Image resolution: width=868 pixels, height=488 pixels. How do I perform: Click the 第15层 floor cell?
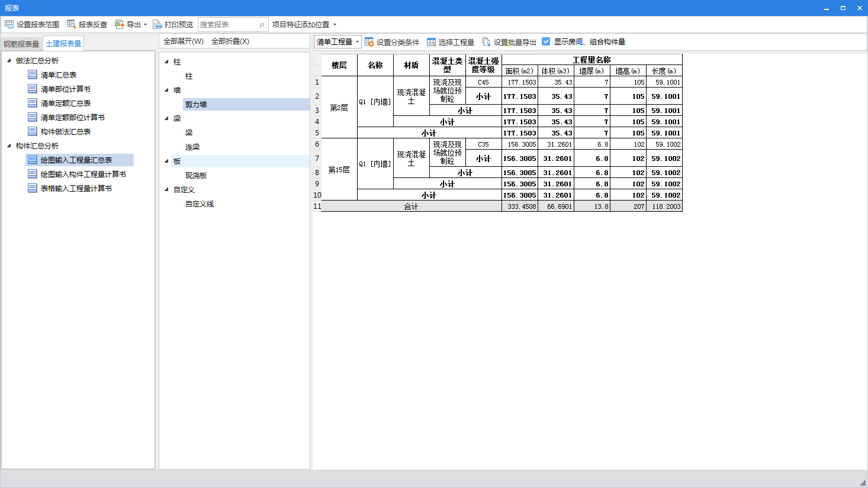[x=339, y=170]
